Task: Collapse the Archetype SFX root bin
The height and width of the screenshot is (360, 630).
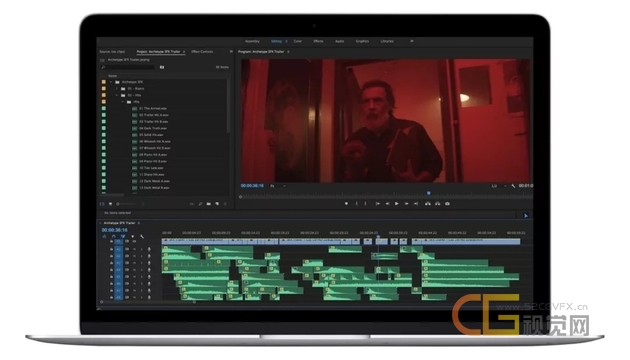Action: tap(111, 82)
